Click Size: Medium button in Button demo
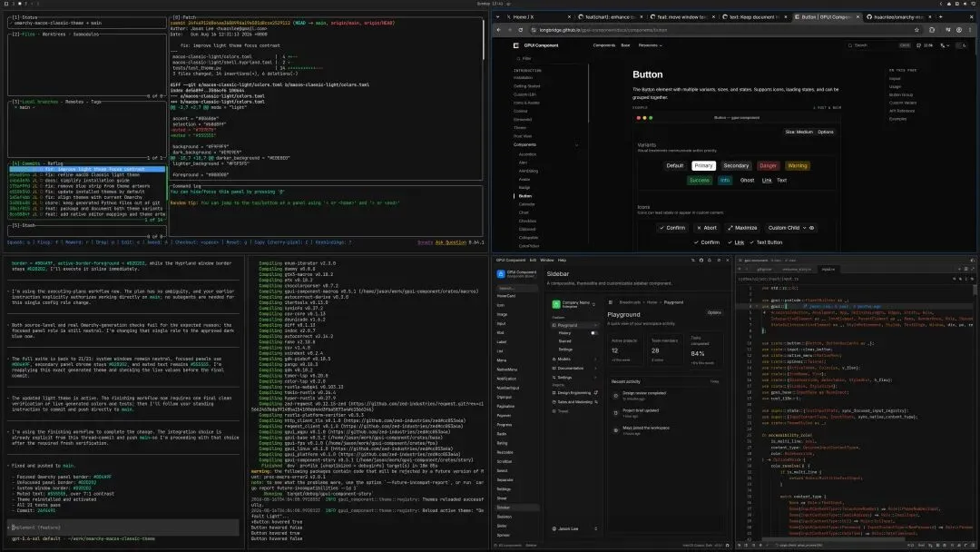The height and width of the screenshot is (552, 980). 799,132
